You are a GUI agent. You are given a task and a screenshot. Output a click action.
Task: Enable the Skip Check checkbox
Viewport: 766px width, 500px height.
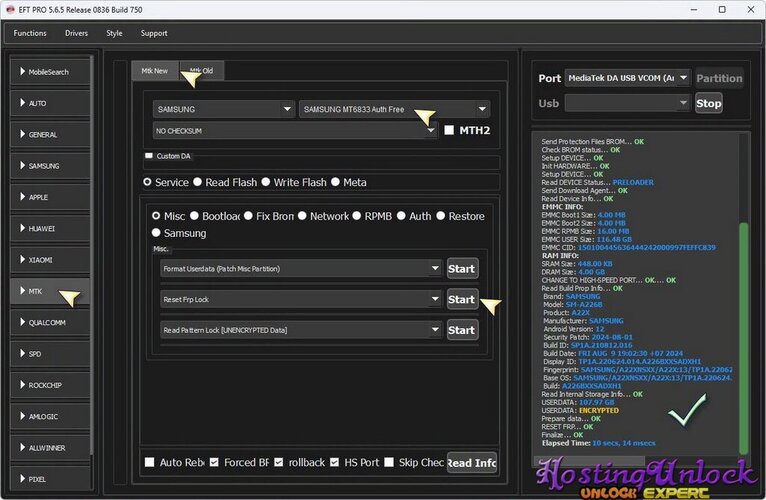(x=389, y=462)
